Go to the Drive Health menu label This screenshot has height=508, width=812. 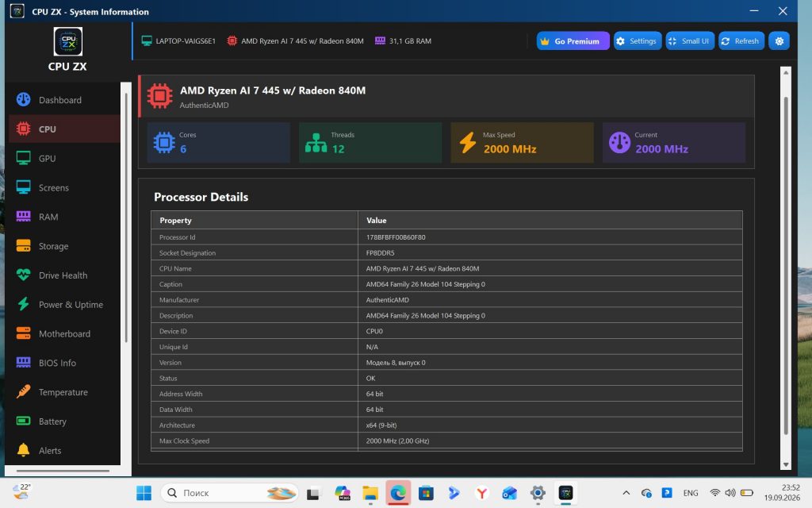(x=63, y=275)
